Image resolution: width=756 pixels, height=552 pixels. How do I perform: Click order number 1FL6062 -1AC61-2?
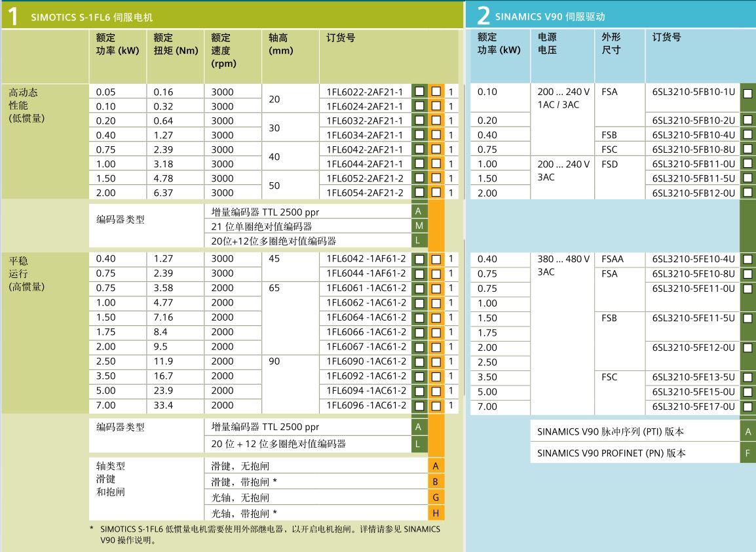[366, 302]
